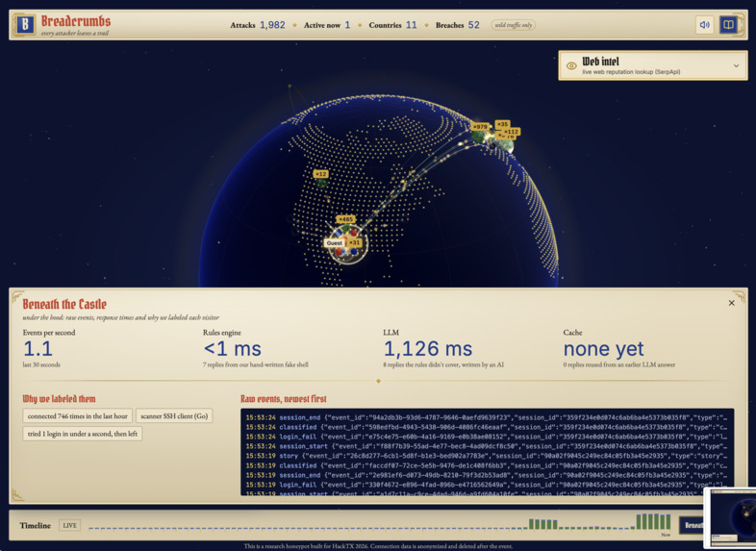Click the eye icon in Web intel
756x551 pixels.
pos(571,66)
